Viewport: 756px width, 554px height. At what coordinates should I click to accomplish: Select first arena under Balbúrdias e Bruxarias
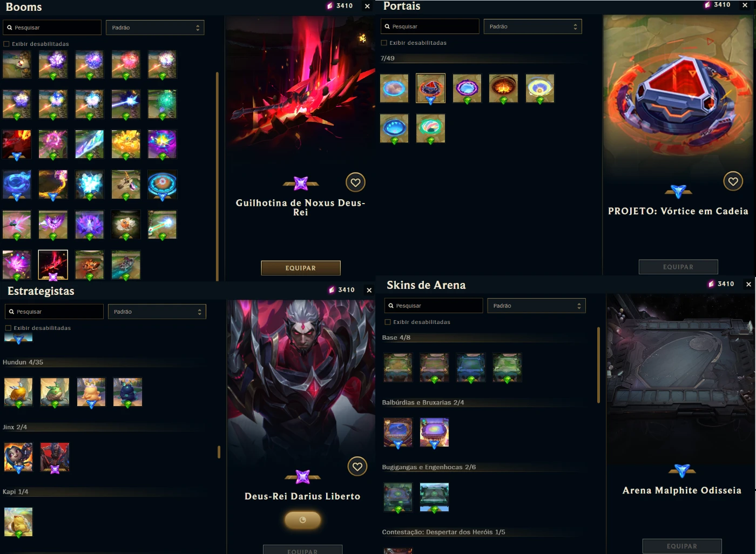pos(398,432)
